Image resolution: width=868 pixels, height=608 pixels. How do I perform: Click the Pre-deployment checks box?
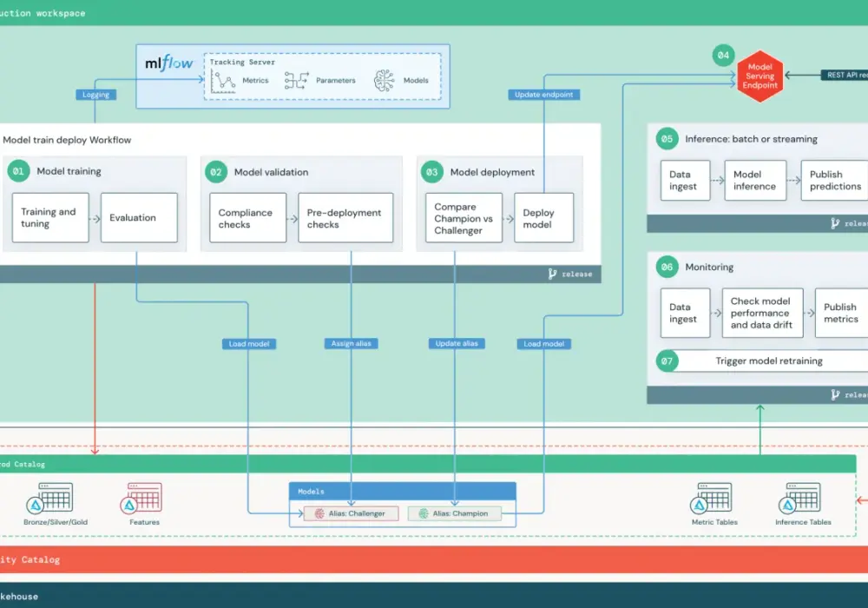point(345,218)
